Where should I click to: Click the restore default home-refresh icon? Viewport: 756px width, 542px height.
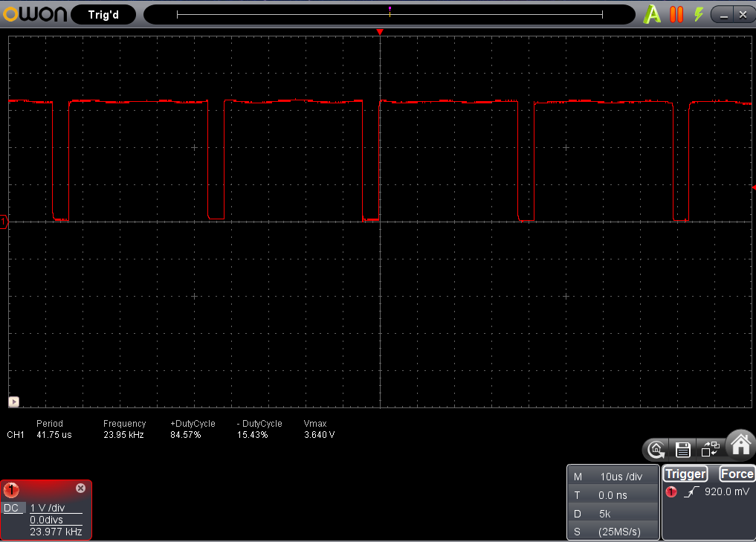coord(656,449)
